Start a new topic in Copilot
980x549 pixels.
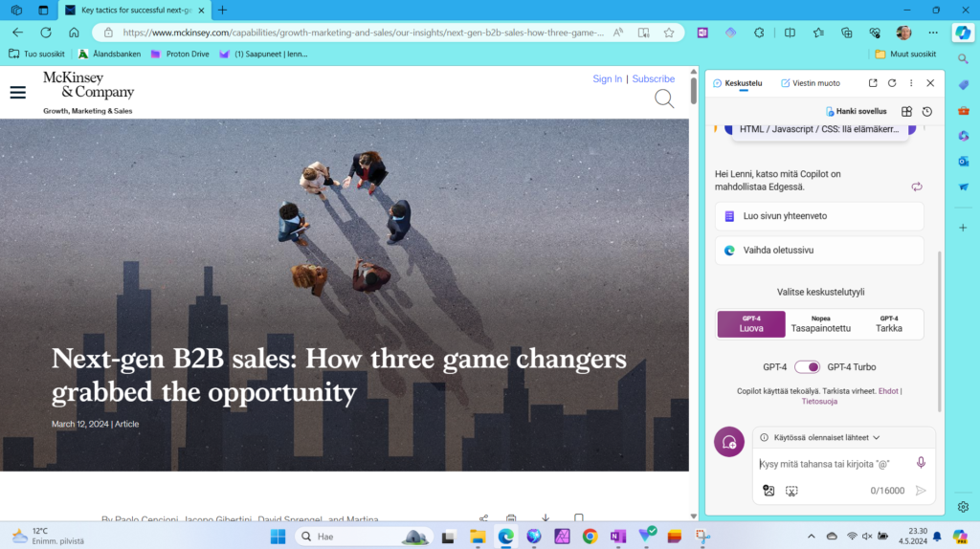click(x=728, y=442)
